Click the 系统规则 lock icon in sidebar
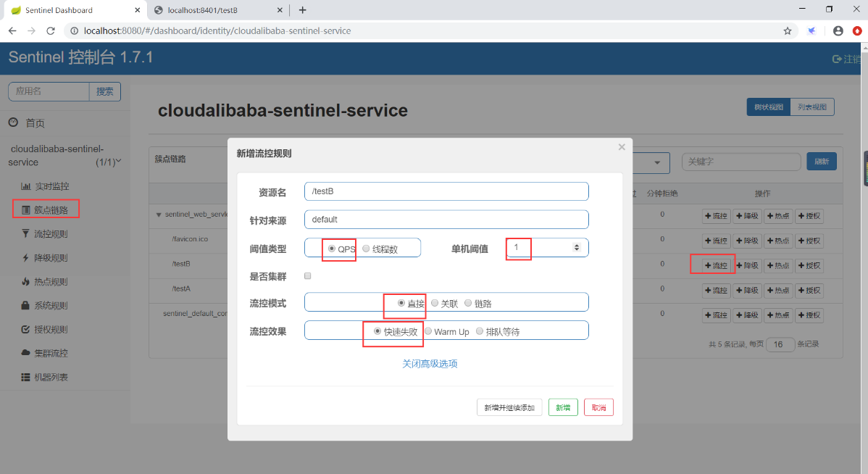Image resolution: width=868 pixels, height=474 pixels. tap(26, 306)
